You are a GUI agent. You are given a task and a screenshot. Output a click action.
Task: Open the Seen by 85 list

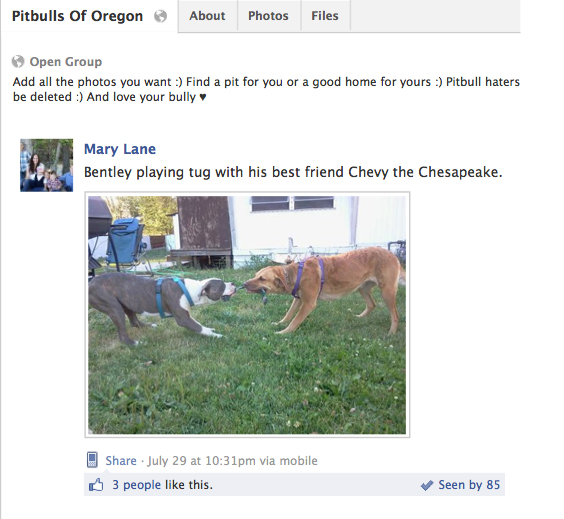469,485
